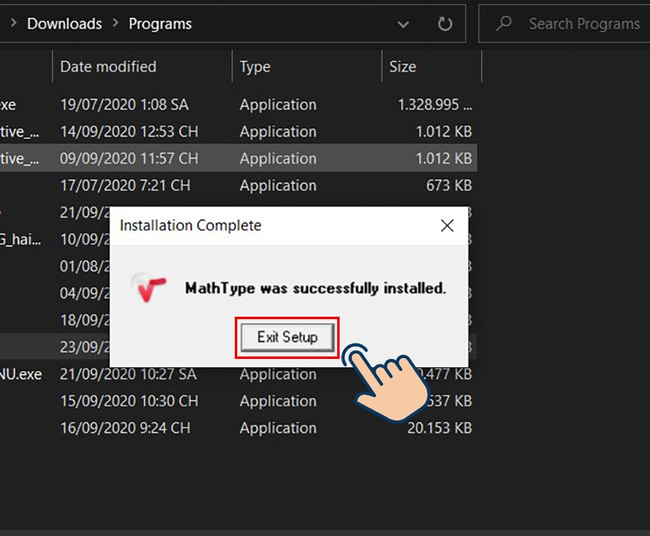Click the highlighted 09/09/2020 11:57 CH file
650x536 pixels.
click(x=129, y=158)
